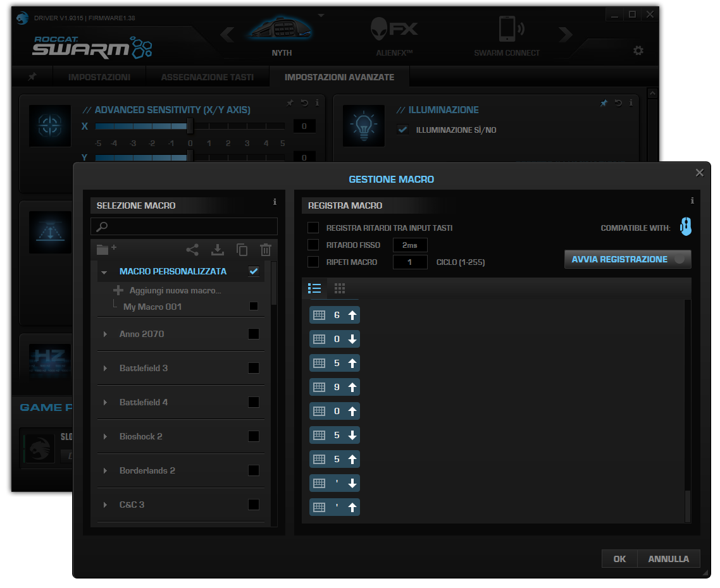This screenshot has width=720, height=588.
Task: Select the My Macro 001 entry
Action: (152, 307)
